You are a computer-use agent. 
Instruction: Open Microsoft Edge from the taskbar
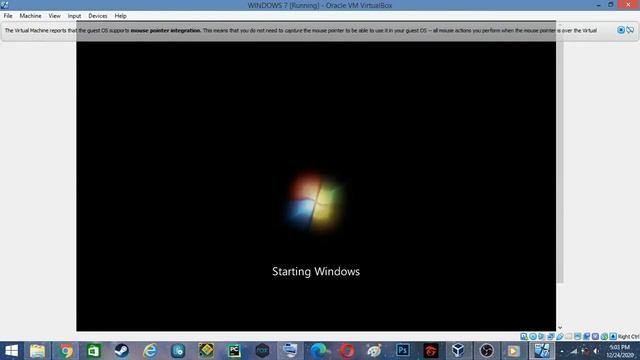pyautogui.click(x=319, y=351)
